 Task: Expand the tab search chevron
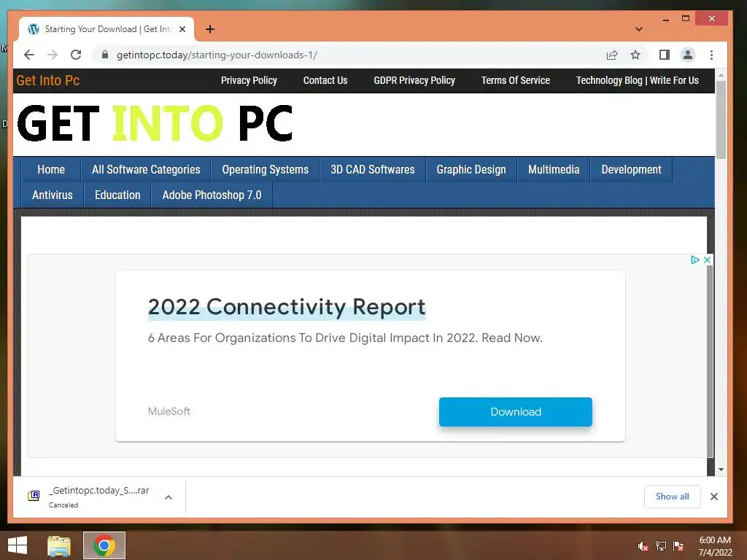pos(639,29)
